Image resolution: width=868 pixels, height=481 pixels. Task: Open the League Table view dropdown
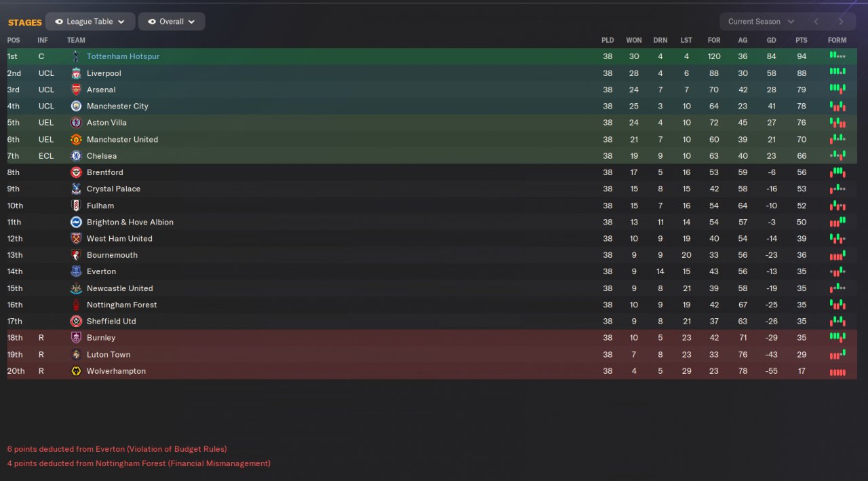coord(90,22)
